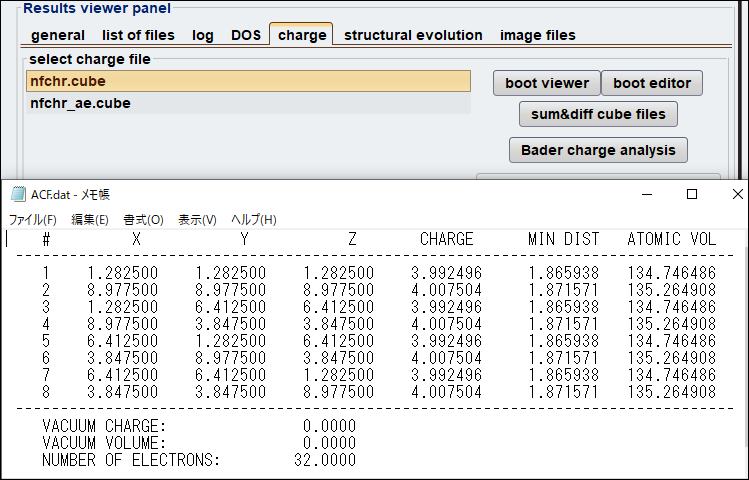Switch to the DOS tab
This screenshot has height=480, width=749.
click(x=246, y=35)
